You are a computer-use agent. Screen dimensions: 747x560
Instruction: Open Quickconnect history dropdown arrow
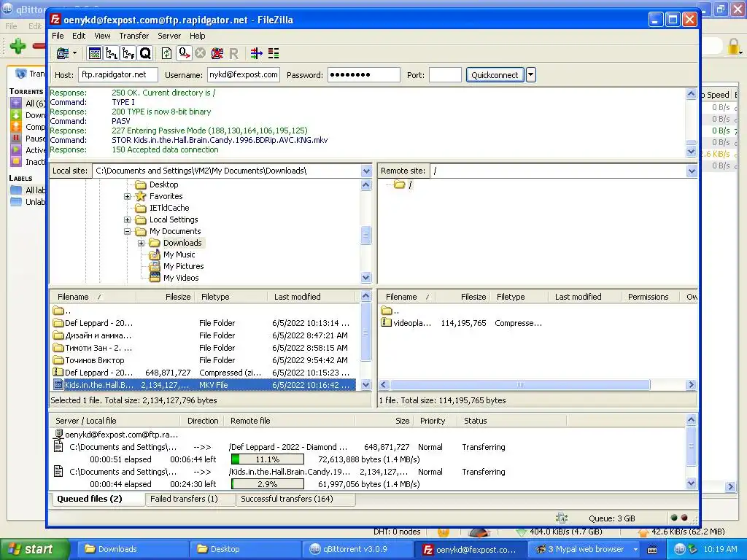pyautogui.click(x=531, y=75)
